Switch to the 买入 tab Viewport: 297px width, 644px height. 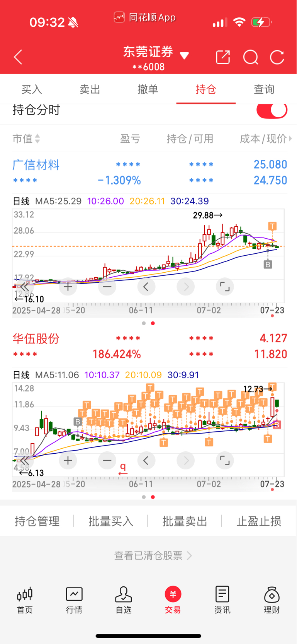(32, 89)
